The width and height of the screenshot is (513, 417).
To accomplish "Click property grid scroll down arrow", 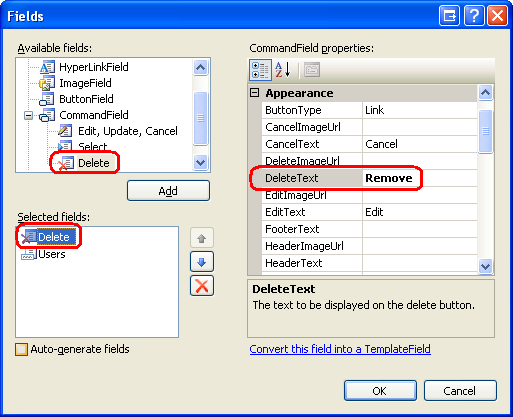I will pyautogui.click(x=485, y=266).
